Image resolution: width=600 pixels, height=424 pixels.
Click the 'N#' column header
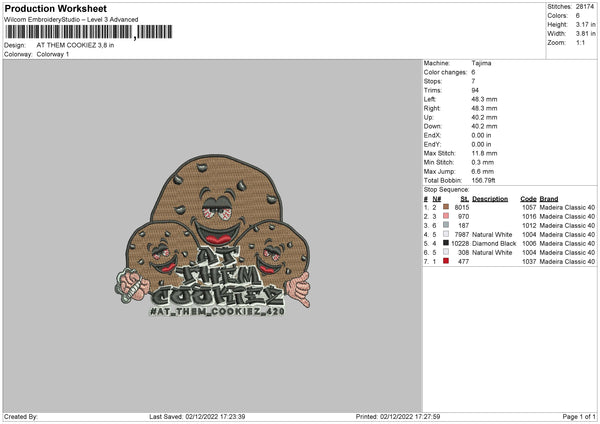tap(437, 199)
